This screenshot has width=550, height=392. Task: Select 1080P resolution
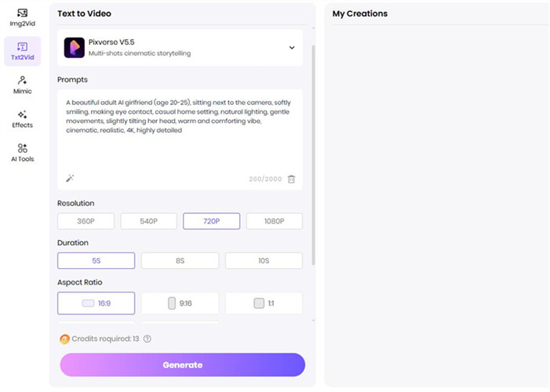(274, 221)
